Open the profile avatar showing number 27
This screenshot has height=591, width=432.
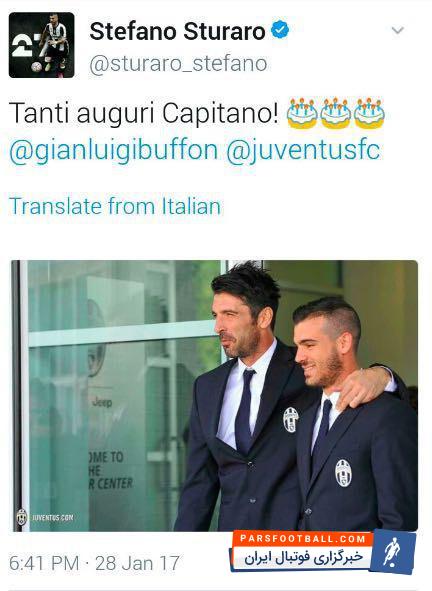41,45
